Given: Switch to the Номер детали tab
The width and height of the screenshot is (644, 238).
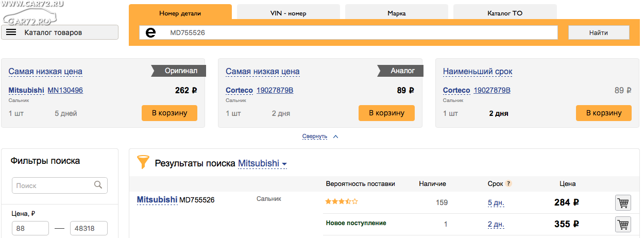Looking at the screenshot, I should click(180, 13).
